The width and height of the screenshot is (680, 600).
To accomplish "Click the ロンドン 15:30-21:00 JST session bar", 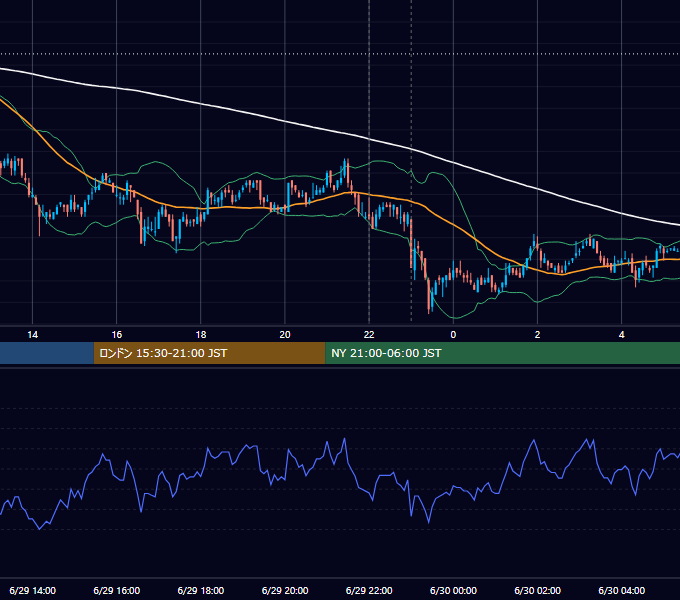I will tap(209, 353).
